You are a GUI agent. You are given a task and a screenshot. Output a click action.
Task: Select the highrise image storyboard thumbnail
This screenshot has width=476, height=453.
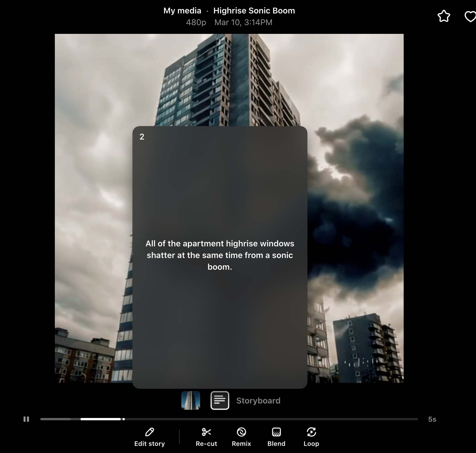pyautogui.click(x=191, y=400)
